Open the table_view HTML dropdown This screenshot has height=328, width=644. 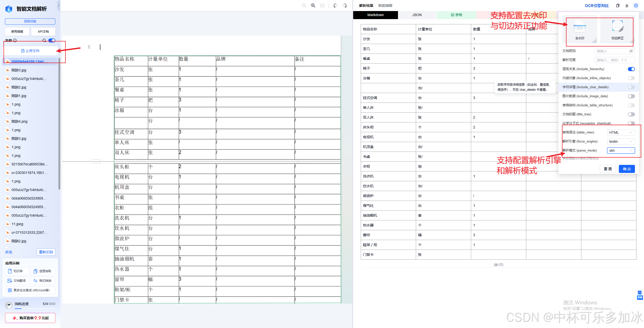coord(621,132)
